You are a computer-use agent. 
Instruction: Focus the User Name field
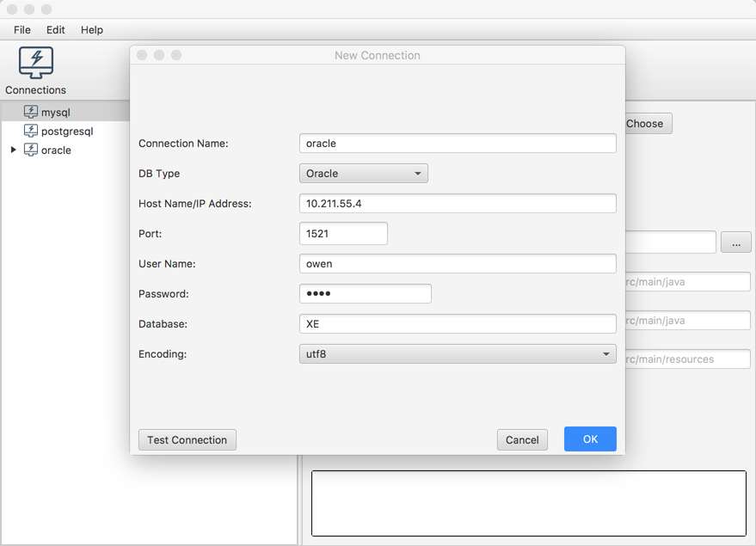(458, 264)
